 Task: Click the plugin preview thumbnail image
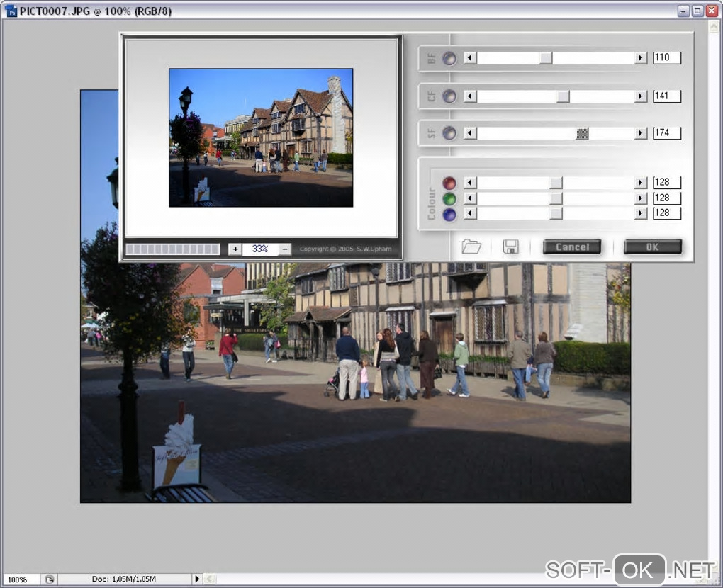tap(261, 137)
